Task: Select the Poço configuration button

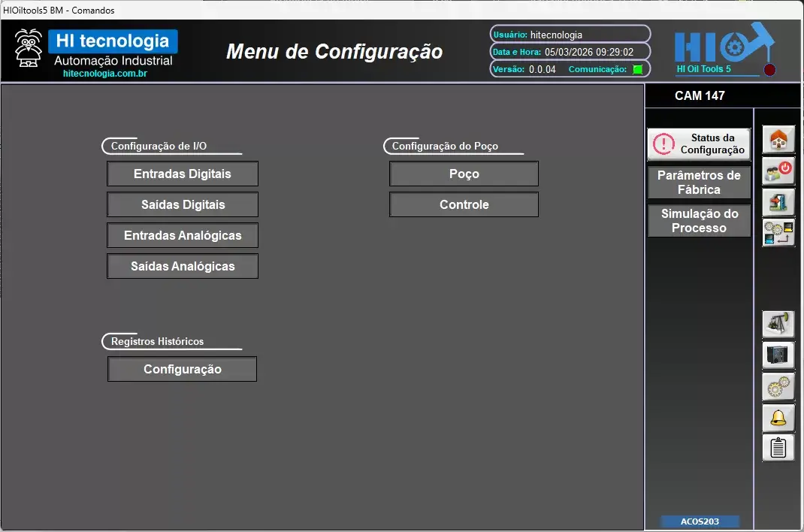Action: (x=464, y=174)
